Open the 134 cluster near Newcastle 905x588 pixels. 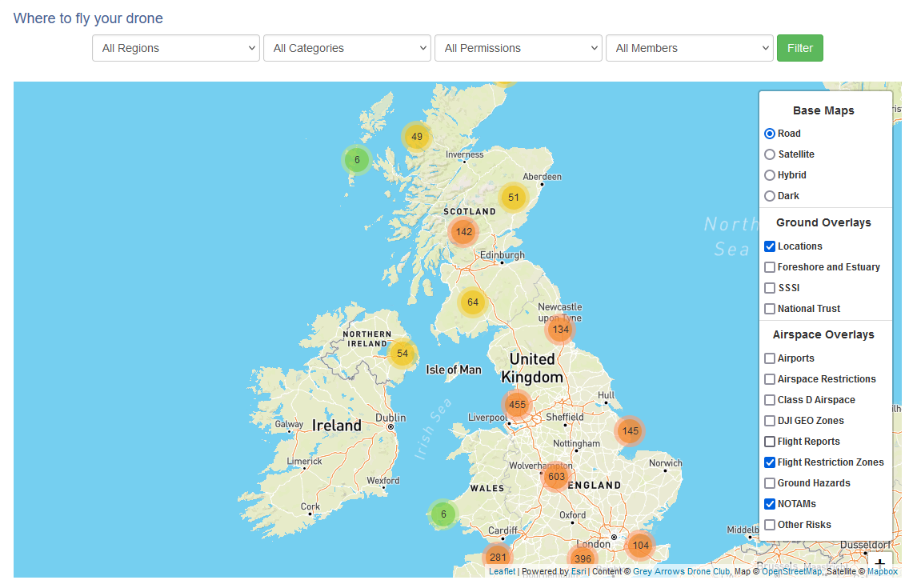[560, 330]
